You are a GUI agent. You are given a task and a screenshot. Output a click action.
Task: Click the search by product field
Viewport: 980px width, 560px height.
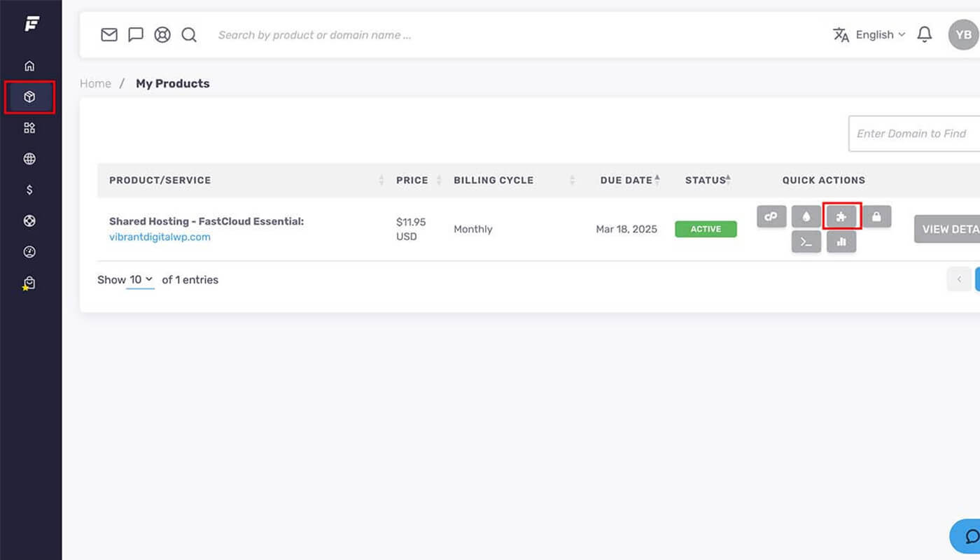315,35
